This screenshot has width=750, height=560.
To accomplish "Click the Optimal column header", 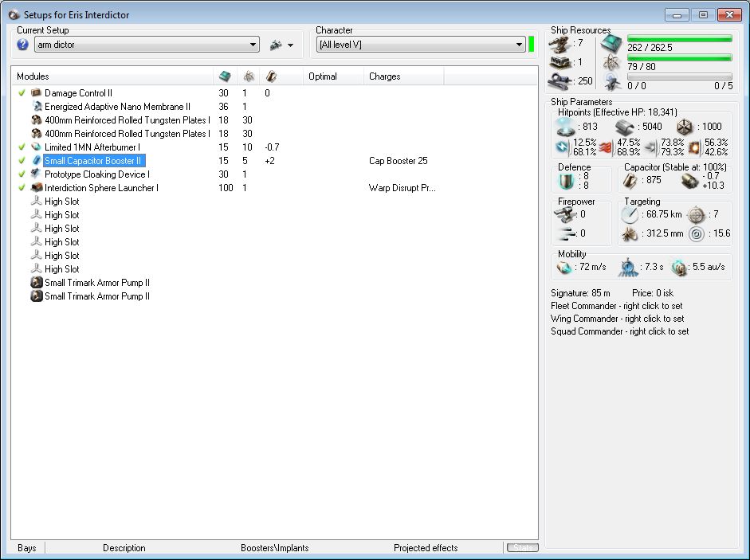I will click(x=333, y=76).
